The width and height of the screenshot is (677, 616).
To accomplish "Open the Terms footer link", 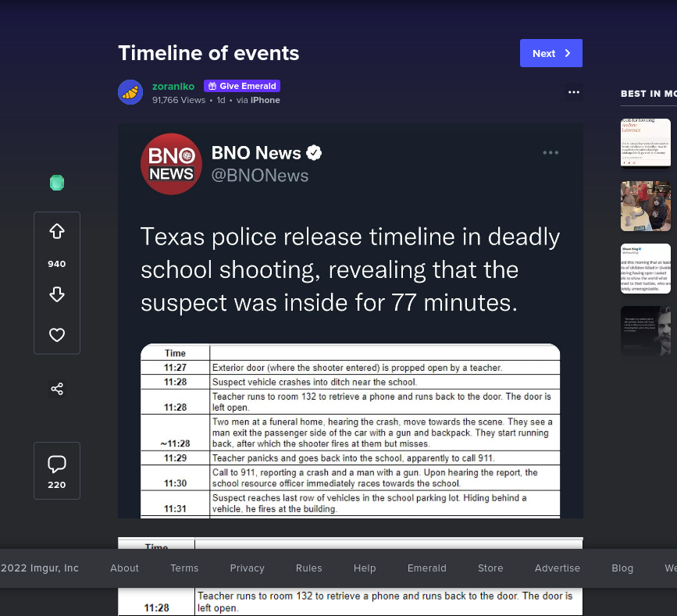I will tap(184, 568).
